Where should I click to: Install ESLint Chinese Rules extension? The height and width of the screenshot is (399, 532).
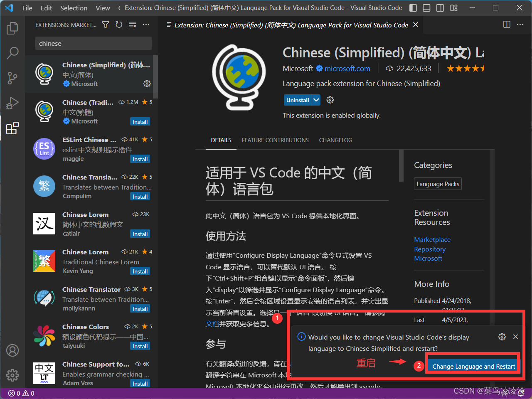coord(140,159)
